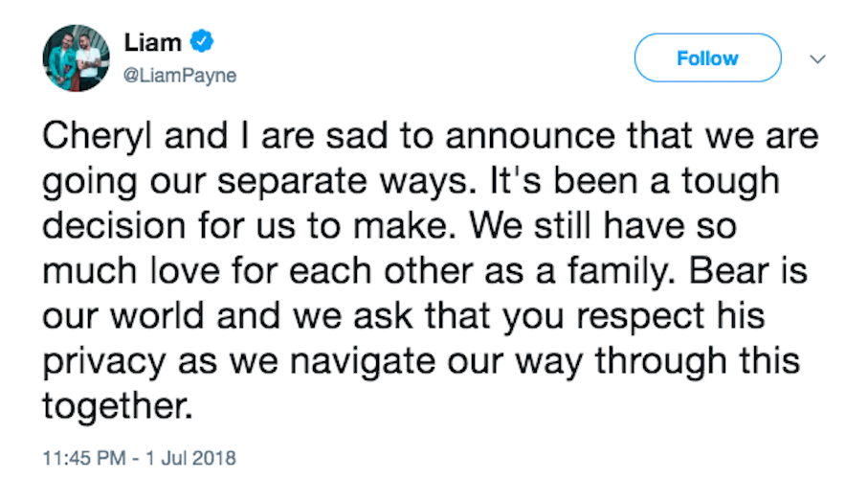
Task: Click the blue verified badge icon
Action: [202, 41]
